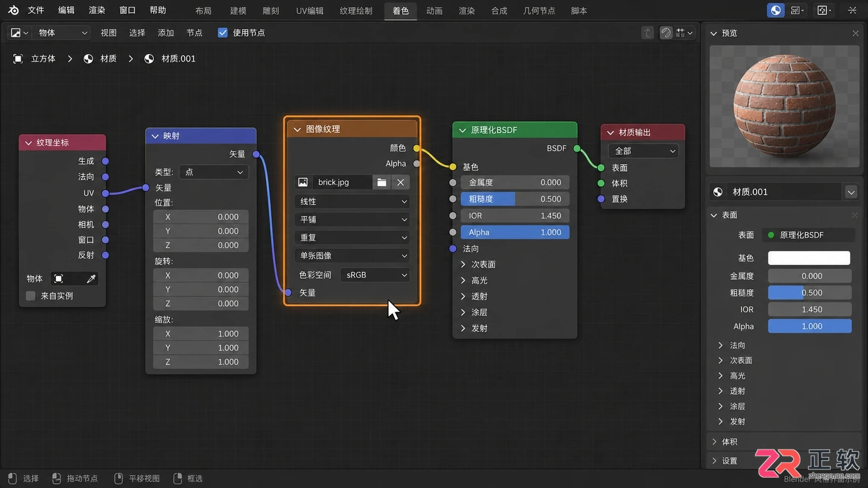Click the Blender logo icon

coord(13,10)
